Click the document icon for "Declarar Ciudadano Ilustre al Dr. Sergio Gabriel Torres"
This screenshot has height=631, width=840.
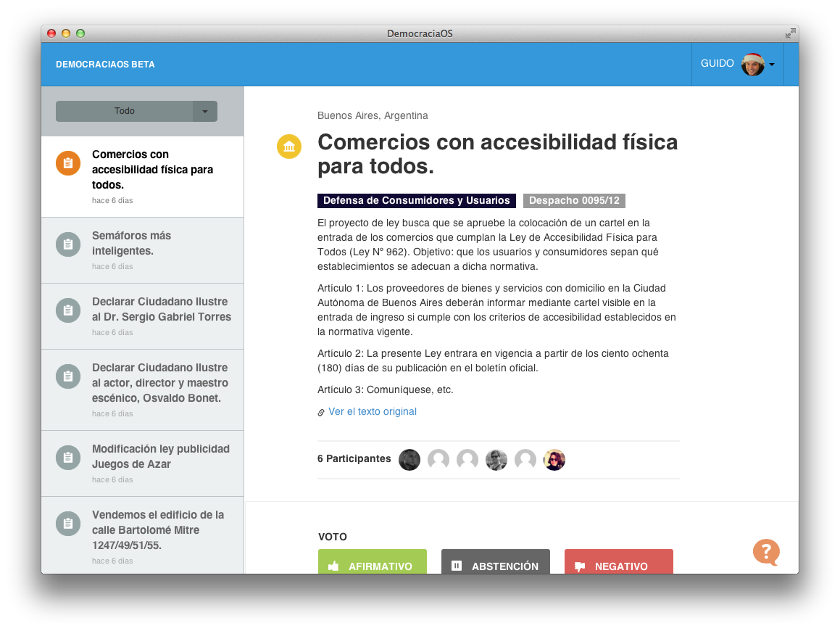[67, 310]
